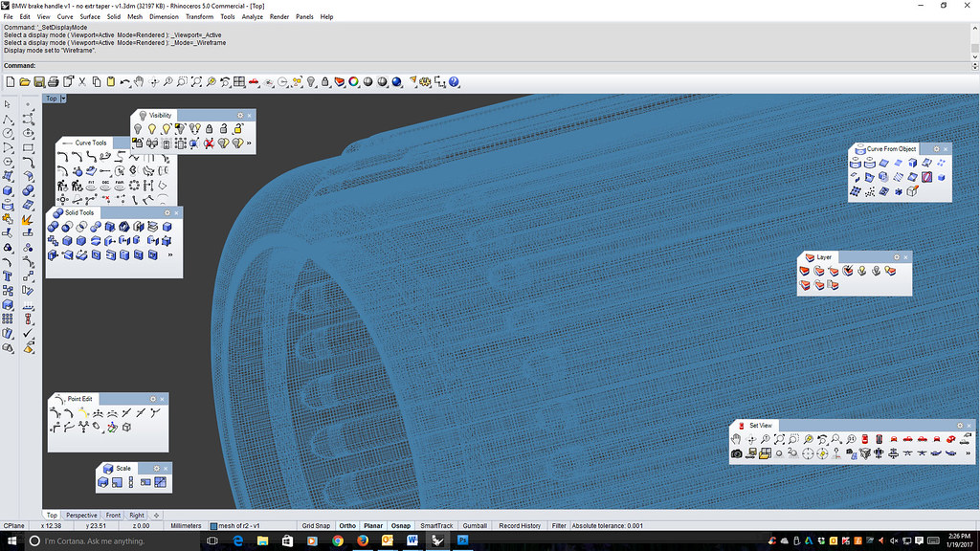Toggle SmartTrack in status bar
The width and height of the screenshot is (980, 551).
(436, 525)
